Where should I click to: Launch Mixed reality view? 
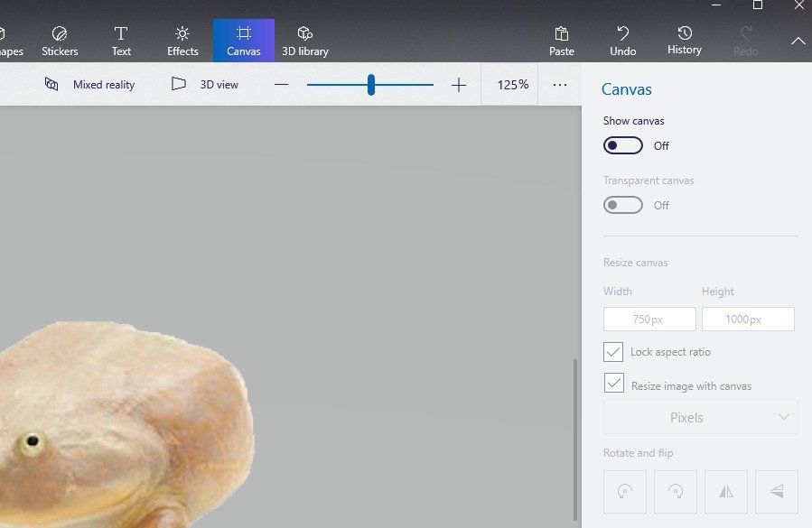click(x=90, y=84)
